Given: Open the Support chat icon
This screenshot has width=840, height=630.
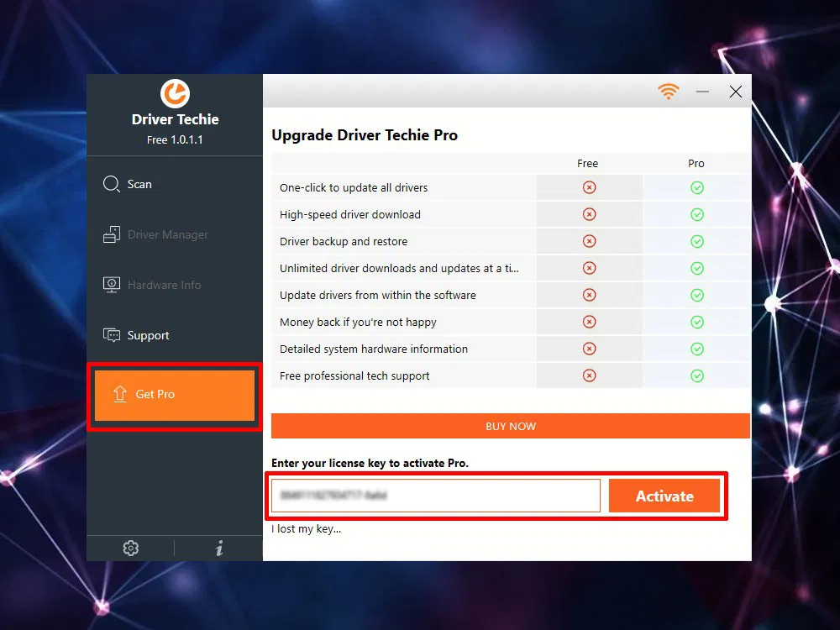Looking at the screenshot, I should tap(112, 335).
